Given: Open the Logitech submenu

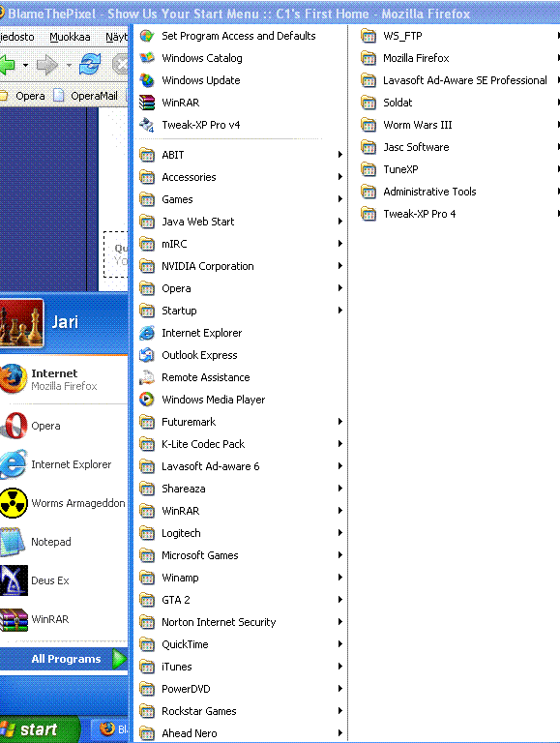Looking at the screenshot, I should click(x=240, y=533).
